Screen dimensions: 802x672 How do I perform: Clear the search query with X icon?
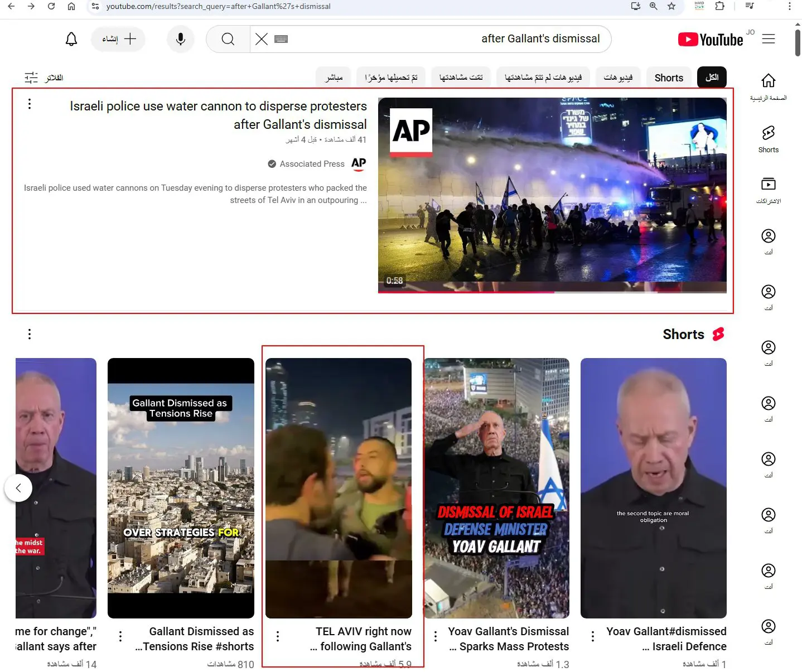pyautogui.click(x=261, y=39)
